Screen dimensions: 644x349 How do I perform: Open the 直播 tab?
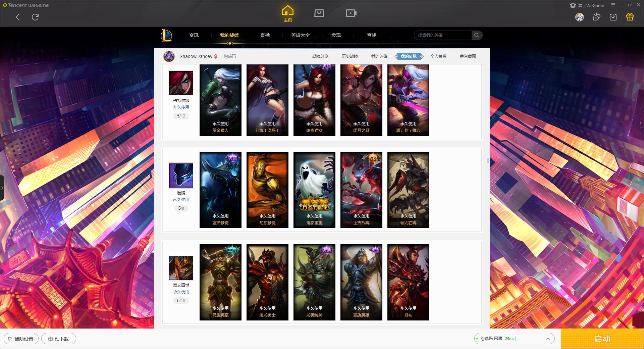(x=265, y=35)
